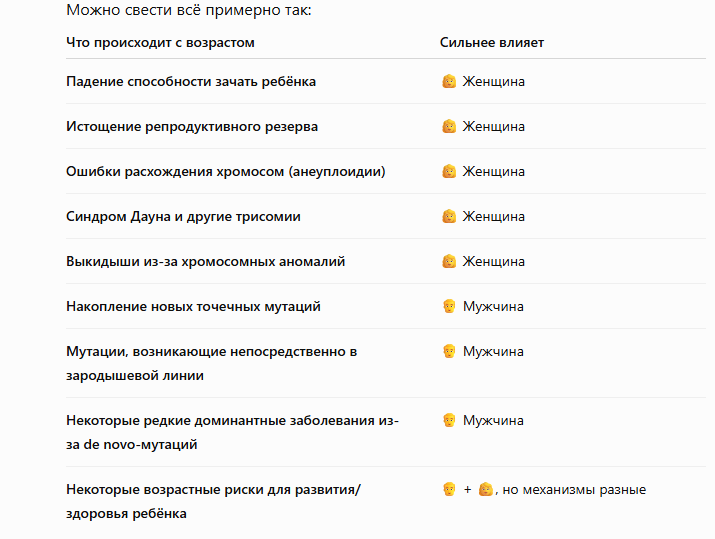Click man emoji in 'de novo-мутаций' row
The height and width of the screenshot is (539, 715).
point(449,420)
